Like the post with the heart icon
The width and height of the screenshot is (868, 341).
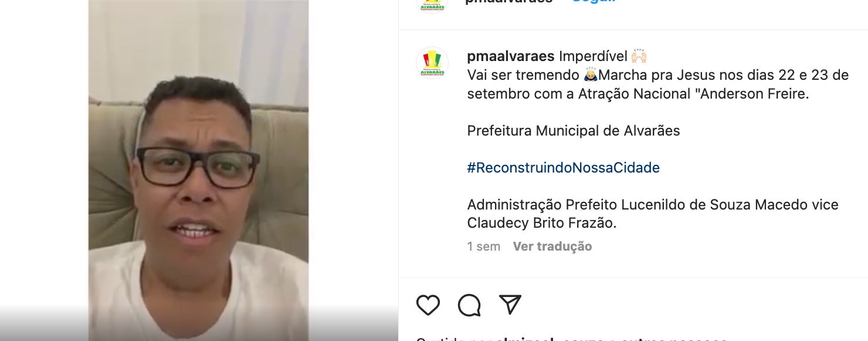(428, 305)
